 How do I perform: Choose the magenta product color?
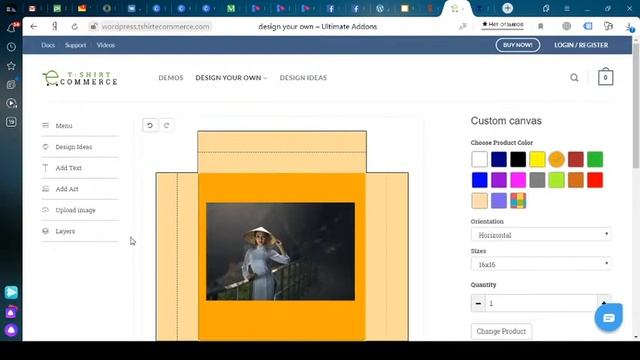(x=518, y=180)
